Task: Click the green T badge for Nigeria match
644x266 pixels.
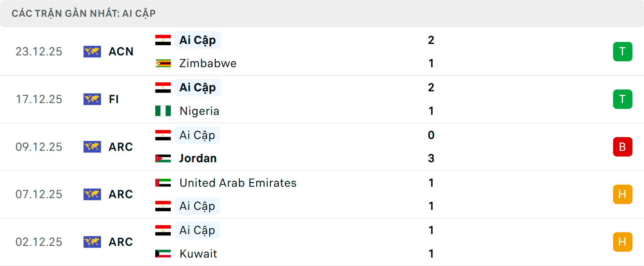Action: click(x=623, y=99)
